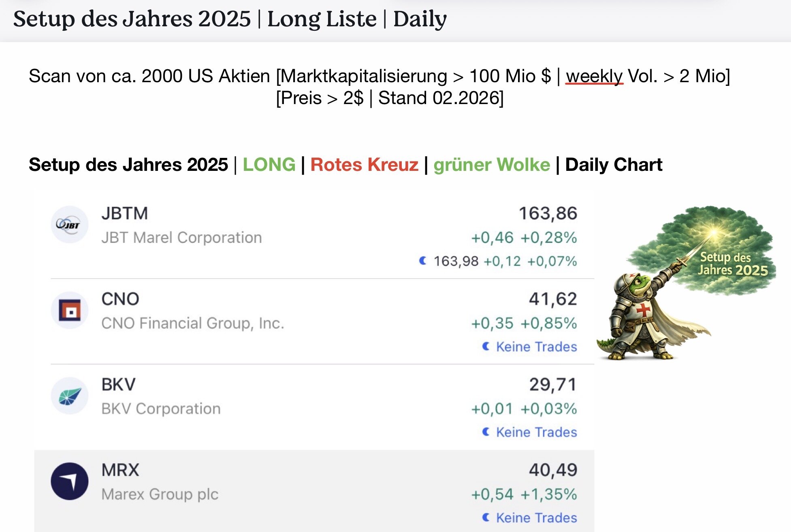Click the moon icon in the MRX row
This screenshot has width=791, height=532.
pyautogui.click(x=486, y=517)
